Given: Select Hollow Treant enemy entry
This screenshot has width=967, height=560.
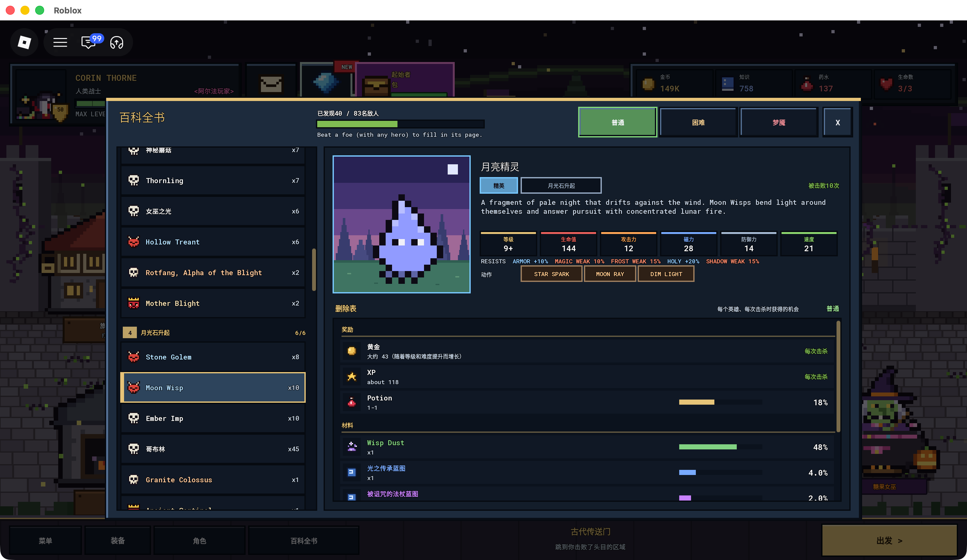Looking at the screenshot, I should click(x=213, y=242).
